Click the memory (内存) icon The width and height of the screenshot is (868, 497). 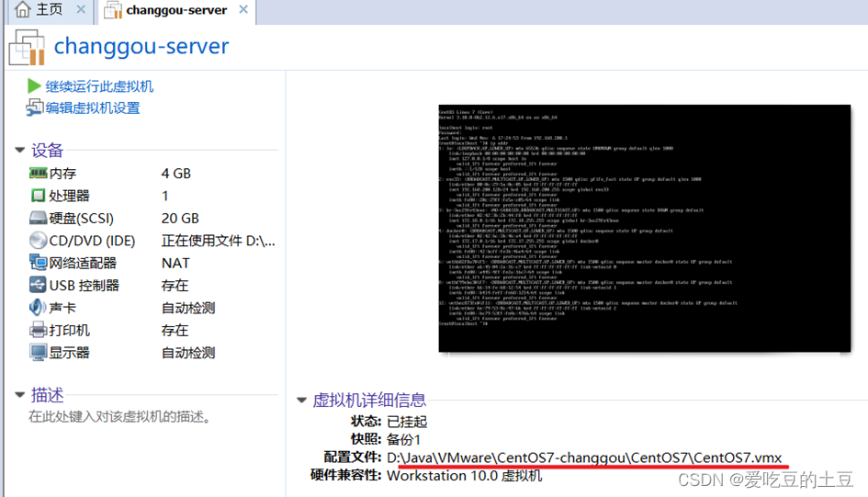tap(38, 174)
